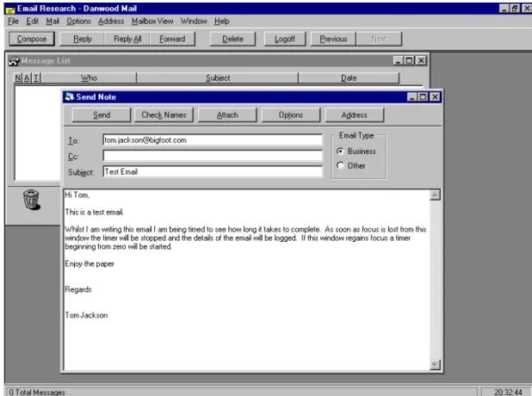Click the Address button in Send Note
The height and width of the screenshot is (396, 532).
[x=354, y=115]
